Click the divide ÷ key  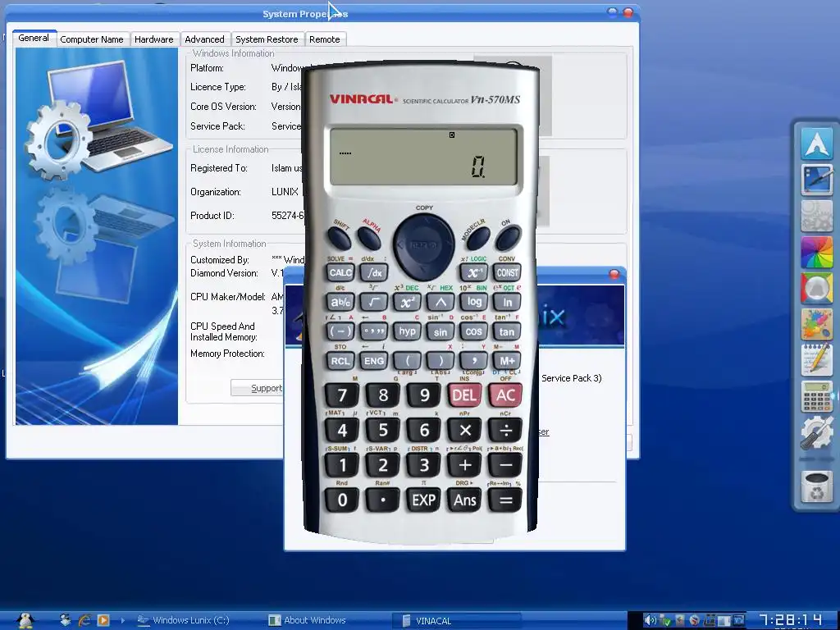tap(505, 430)
